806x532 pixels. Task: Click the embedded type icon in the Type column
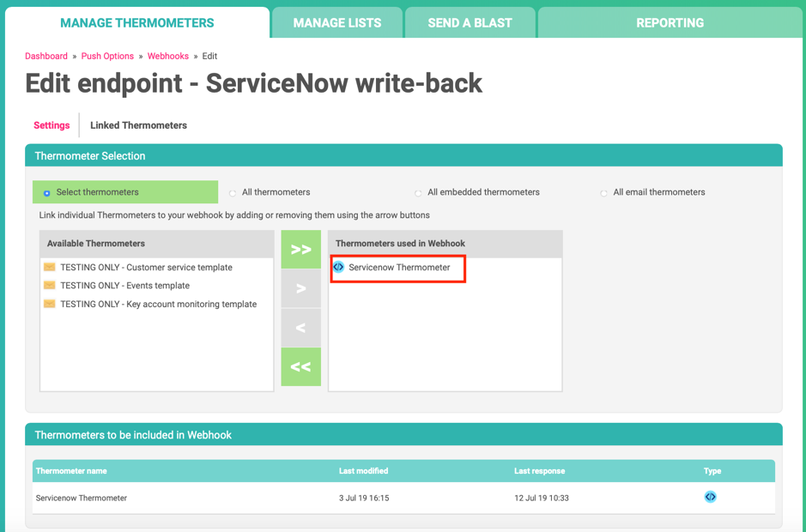(710, 497)
